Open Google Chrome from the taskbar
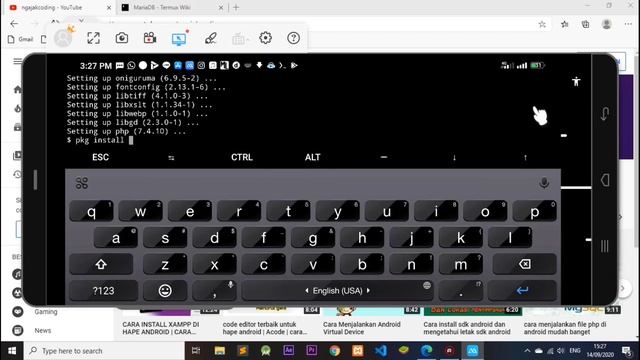 point(335,351)
